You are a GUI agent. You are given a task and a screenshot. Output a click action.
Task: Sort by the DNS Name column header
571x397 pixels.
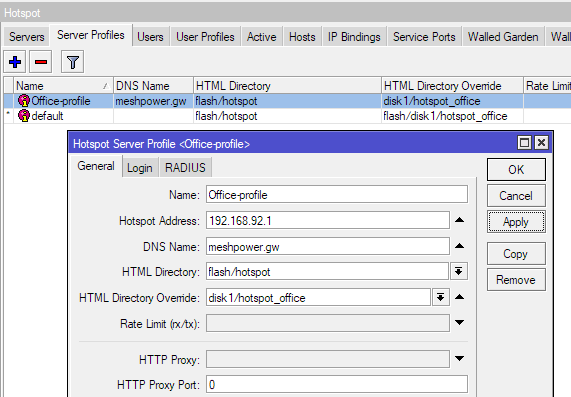click(153, 86)
